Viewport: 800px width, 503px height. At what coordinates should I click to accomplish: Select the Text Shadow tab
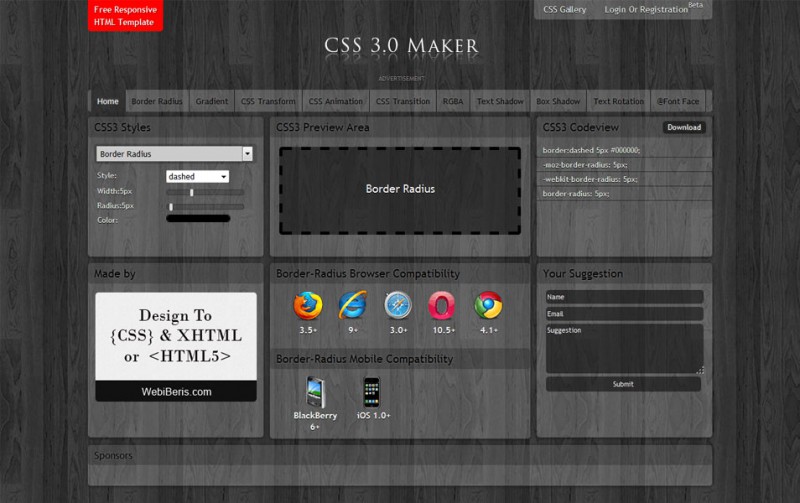500,101
